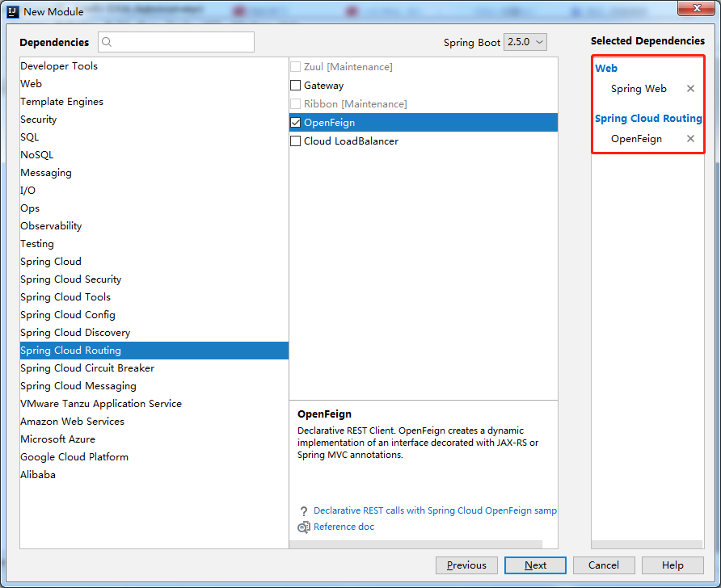Uncheck the OpenFeign checkbox
This screenshot has width=721, height=588.
[295, 123]
